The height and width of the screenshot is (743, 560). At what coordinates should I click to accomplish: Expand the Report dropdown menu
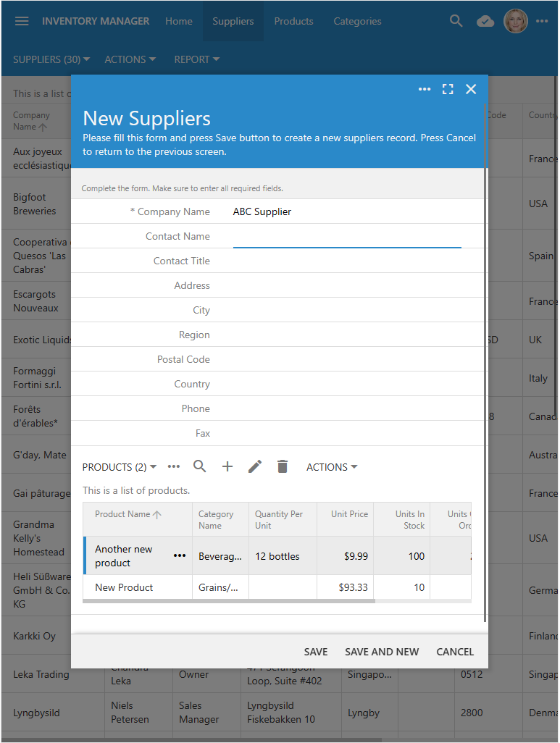pos(196,59)
